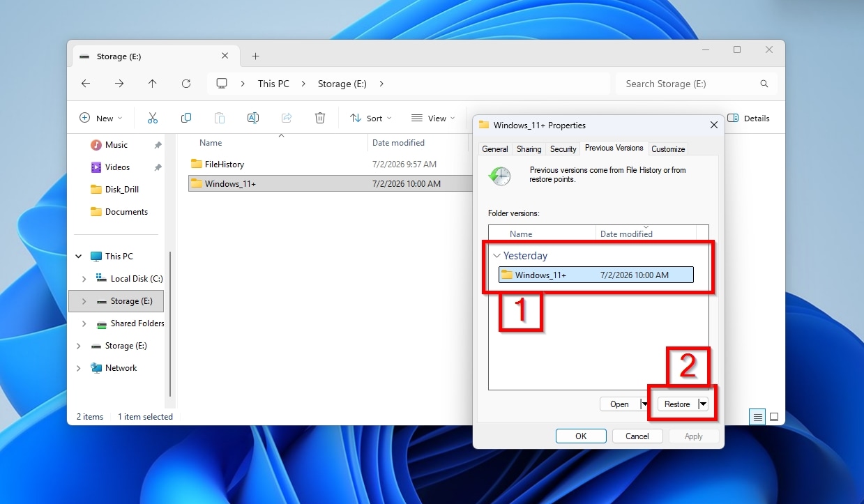Collapse the Yesterday group

point(497,256)
